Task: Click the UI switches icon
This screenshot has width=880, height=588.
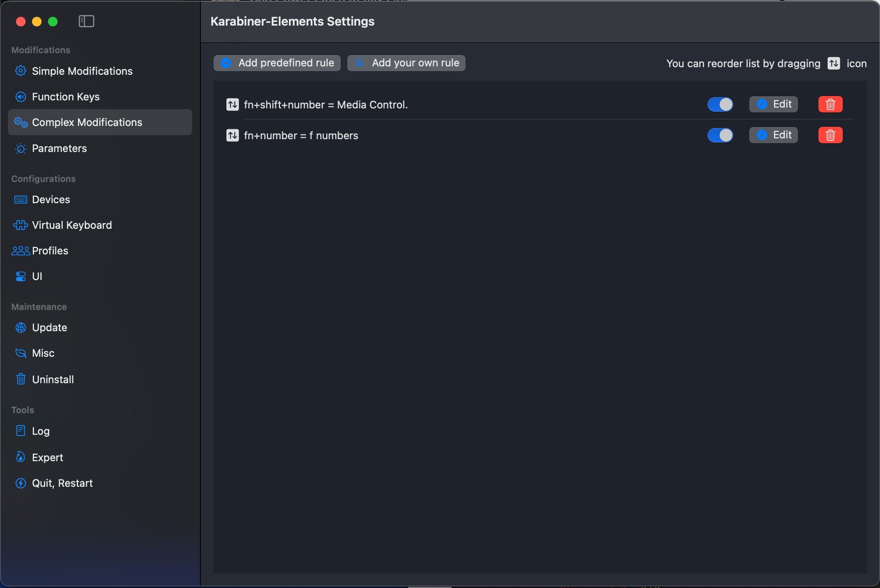Action: pos(21,276)
